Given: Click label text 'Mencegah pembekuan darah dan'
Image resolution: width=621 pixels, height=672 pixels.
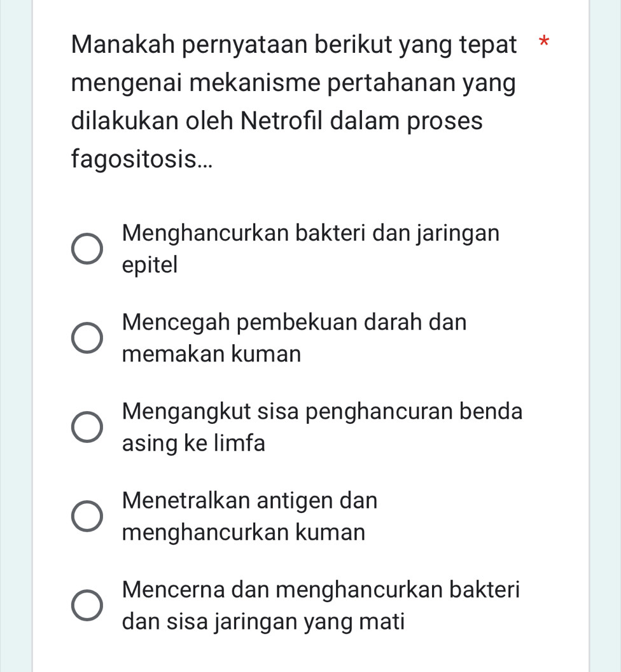Looking at the screenshot, I should point(295,323).
